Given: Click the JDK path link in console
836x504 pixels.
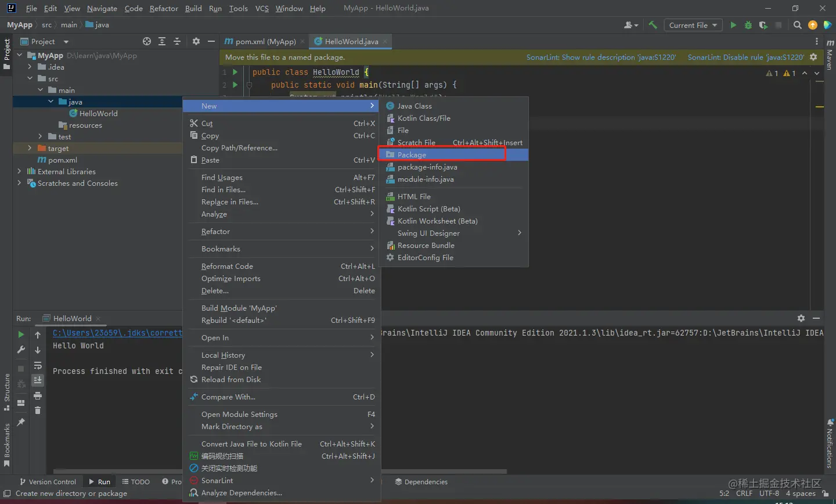Looking at the screenshot, I should (117, 333).
